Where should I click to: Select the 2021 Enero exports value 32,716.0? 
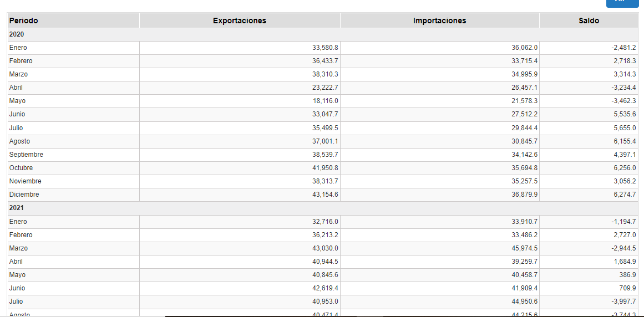click(x=325, y=222)
